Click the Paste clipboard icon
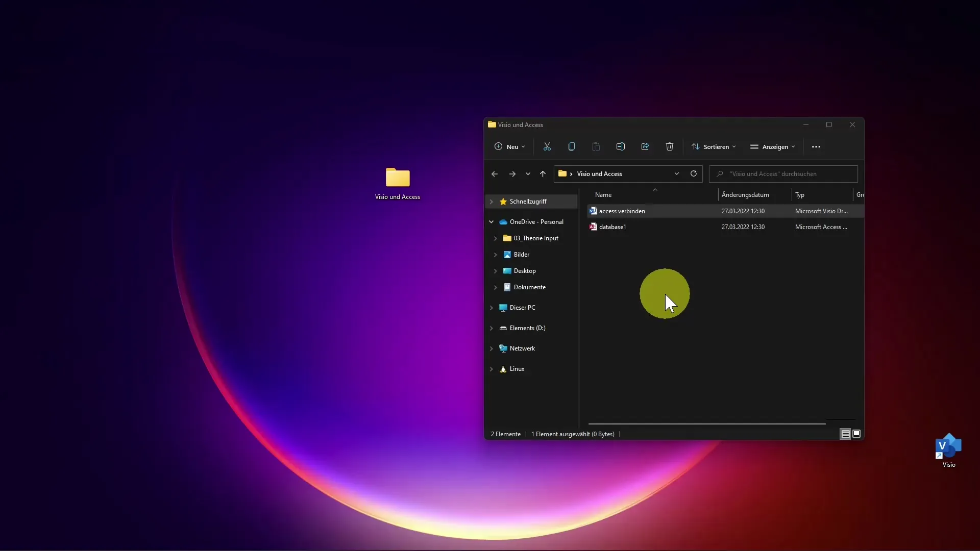This screenshot has width=980, height=551. 596,147
